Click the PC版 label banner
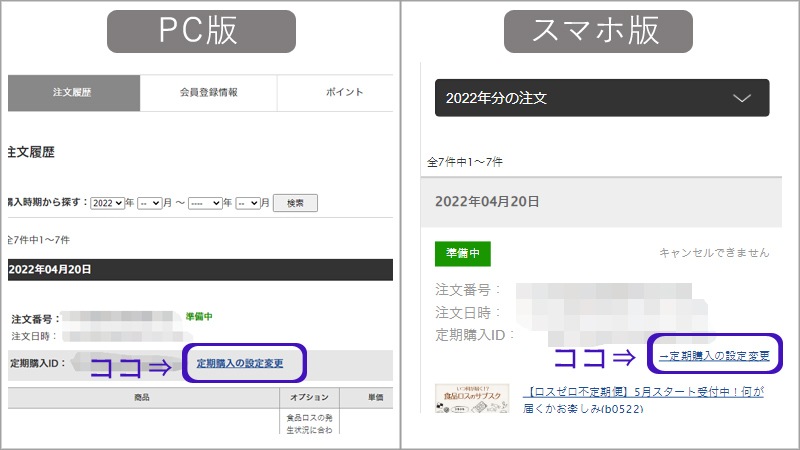The height and width of the screenshot is (450, 800). pos(200,31)
